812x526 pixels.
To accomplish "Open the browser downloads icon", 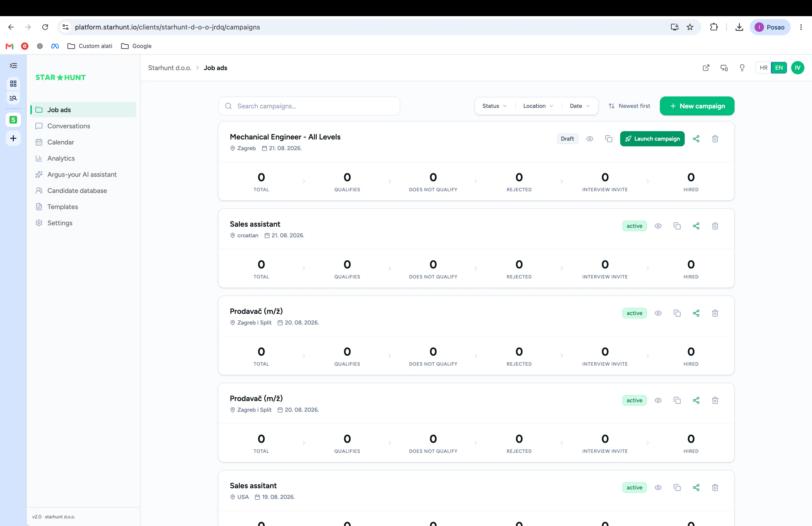I will tap(739, 27).
